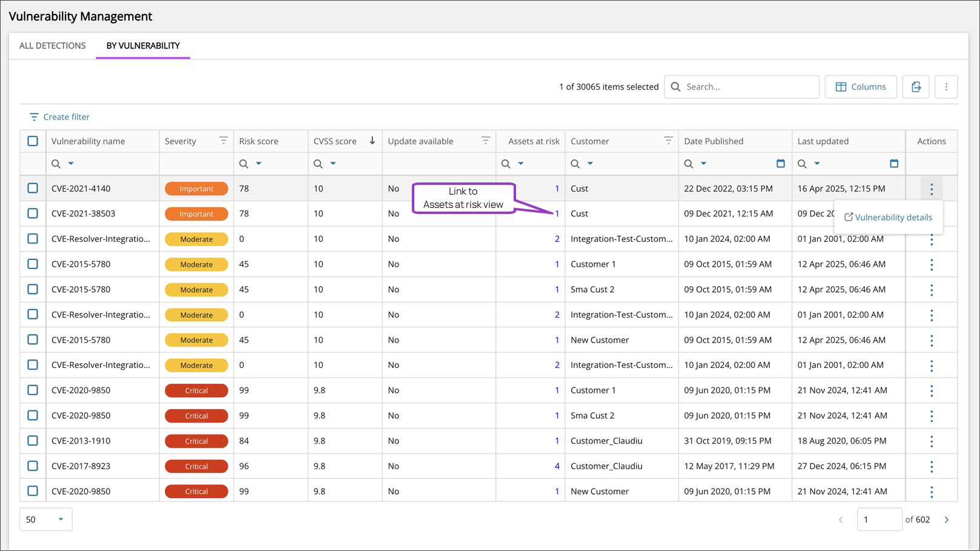The image size is (980, 551).
Task: Click the Create filter link
Action: 59,117
